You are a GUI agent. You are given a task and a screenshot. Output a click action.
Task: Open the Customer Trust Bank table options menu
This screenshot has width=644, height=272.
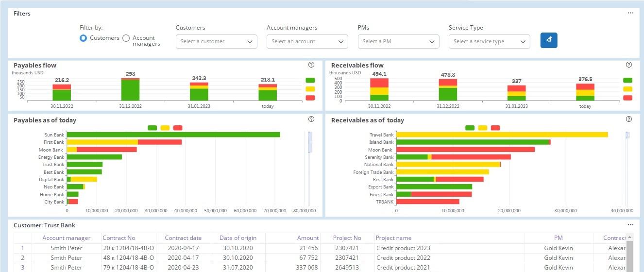tap(630, 225)
